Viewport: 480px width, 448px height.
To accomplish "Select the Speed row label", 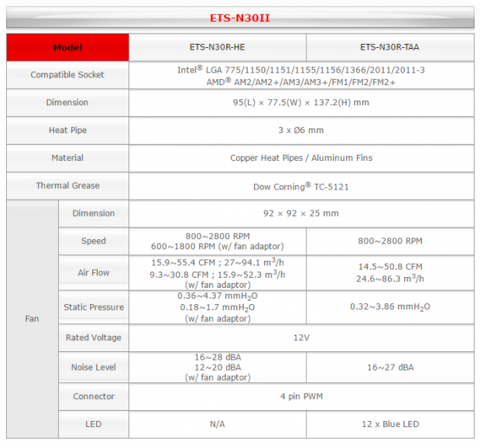I will pyautogui.click(x=94, y=241).
